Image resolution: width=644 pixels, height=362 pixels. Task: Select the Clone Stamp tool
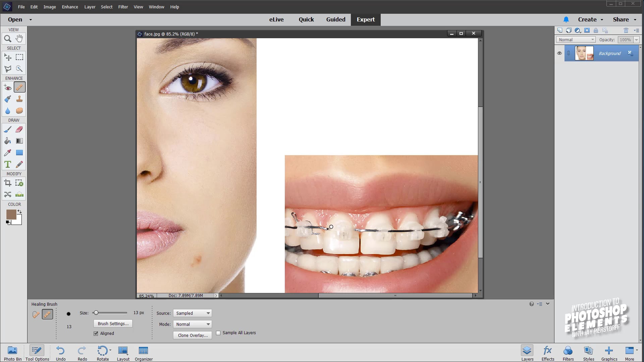(x=19, y=99)
